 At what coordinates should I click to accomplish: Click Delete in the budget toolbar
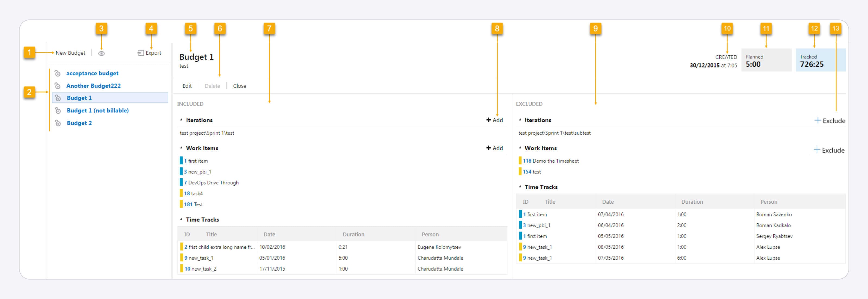pyautogui.click(x=212, y=86)
